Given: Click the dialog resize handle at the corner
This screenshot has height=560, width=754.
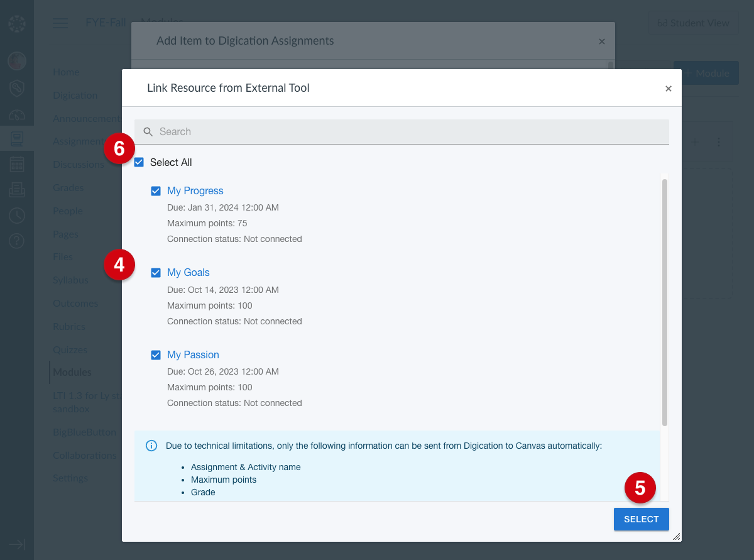Looking at the screenshot, I should (676, 536).
